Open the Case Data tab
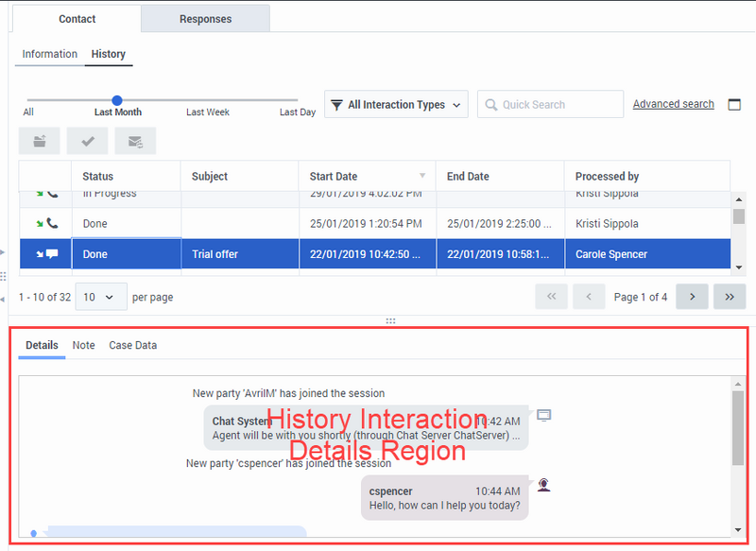The image size is (756, 551). (133, 345)
